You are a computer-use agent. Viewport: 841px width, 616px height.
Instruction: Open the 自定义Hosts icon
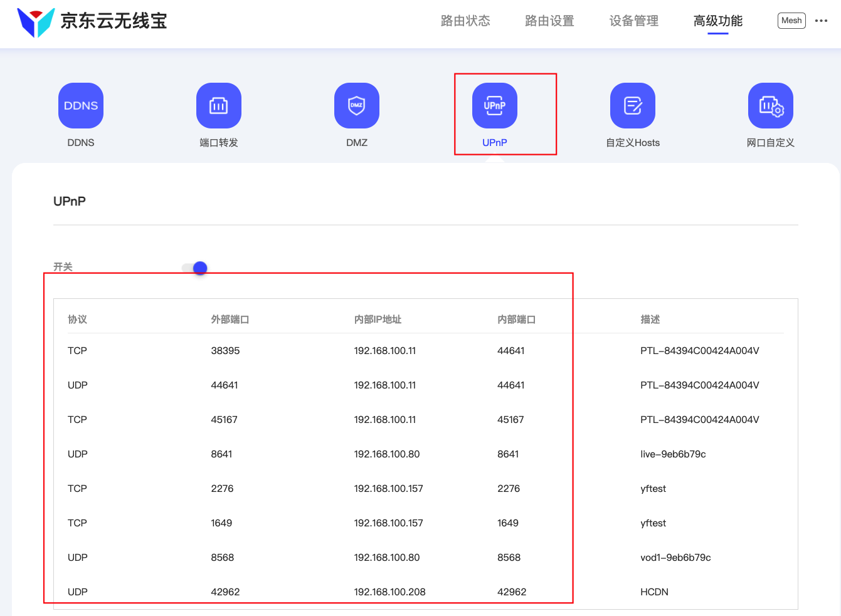point(633,105)
